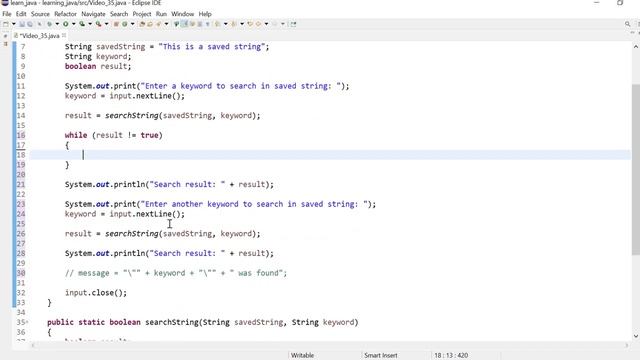Viewport: 640px width, 360px height.
Task: Open the Project menu
Action: tap(142, 14)
